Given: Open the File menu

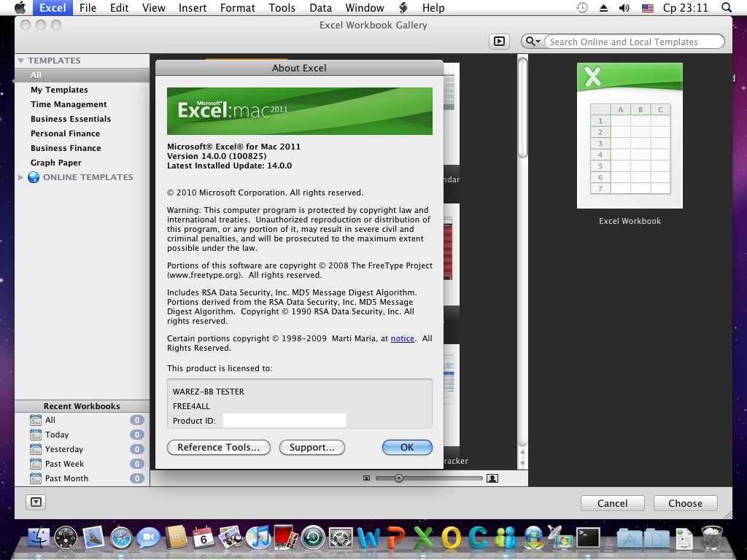Looking at the screenshot, I should [88, 7].
